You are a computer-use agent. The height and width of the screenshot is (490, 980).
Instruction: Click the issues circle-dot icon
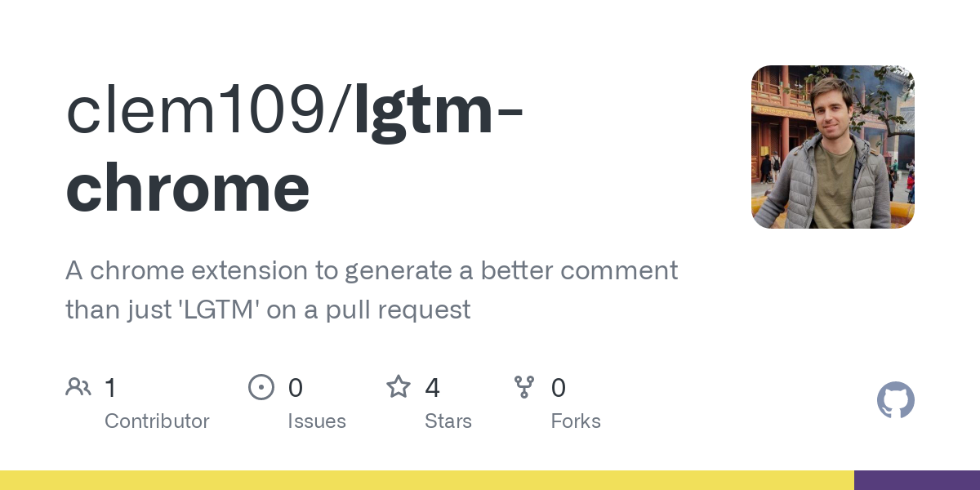(261, 387)
